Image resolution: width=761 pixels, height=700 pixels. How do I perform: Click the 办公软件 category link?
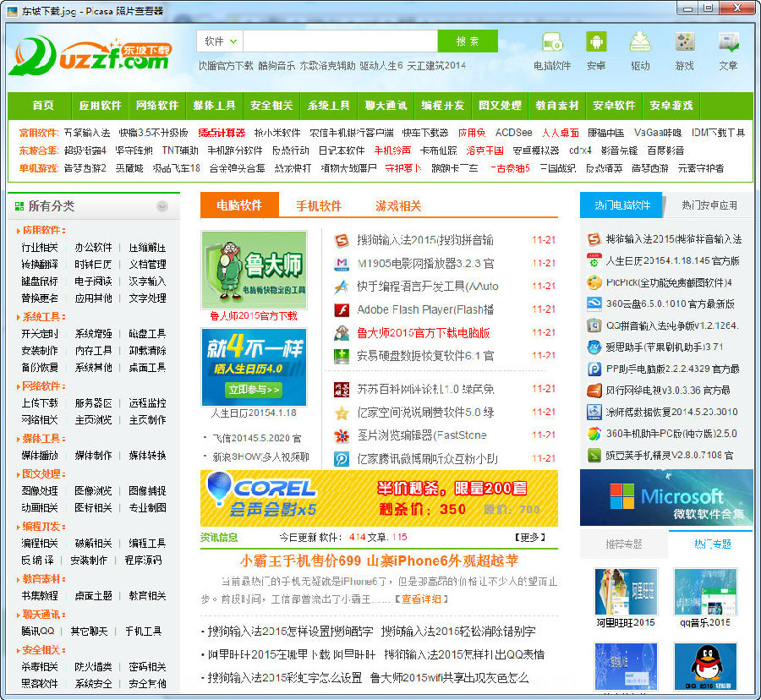coord(93,248)
